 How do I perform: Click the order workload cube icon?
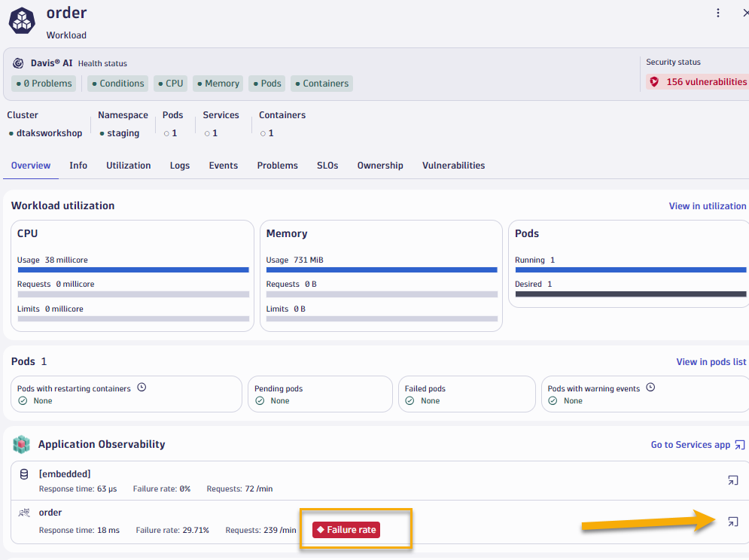pos(22,20)
